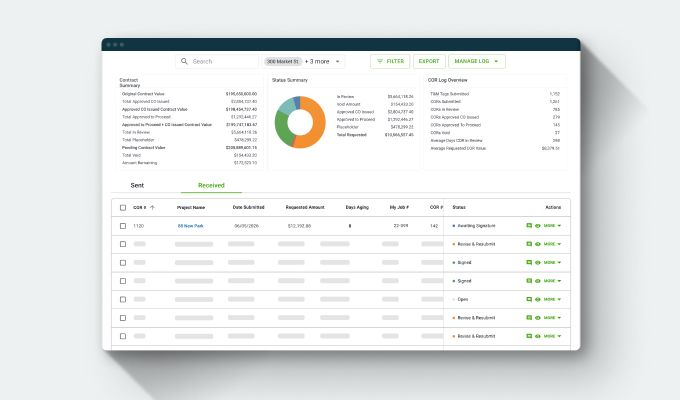Expand the project selector with +3 more

[x=304, y=61]
